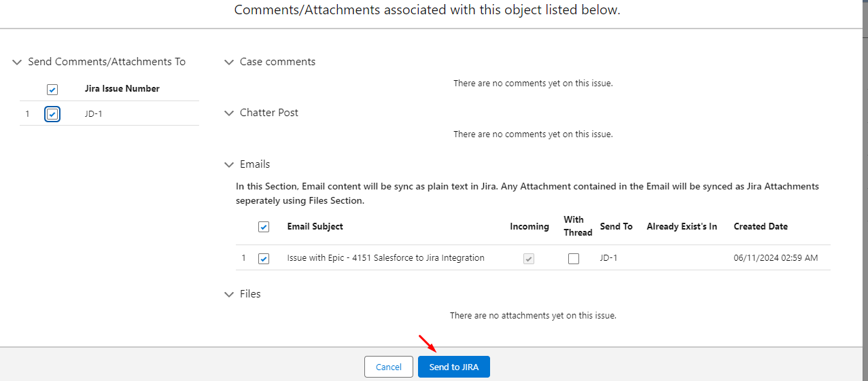This screenshot has height=381, width=868.
Task: Click the Cancel button
Action: click(x=389, y=367)
